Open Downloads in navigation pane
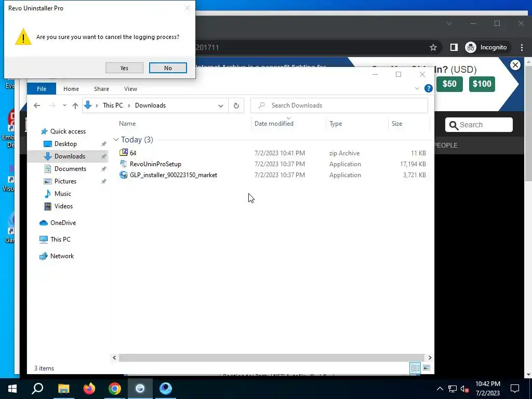 tap(70, 156)
